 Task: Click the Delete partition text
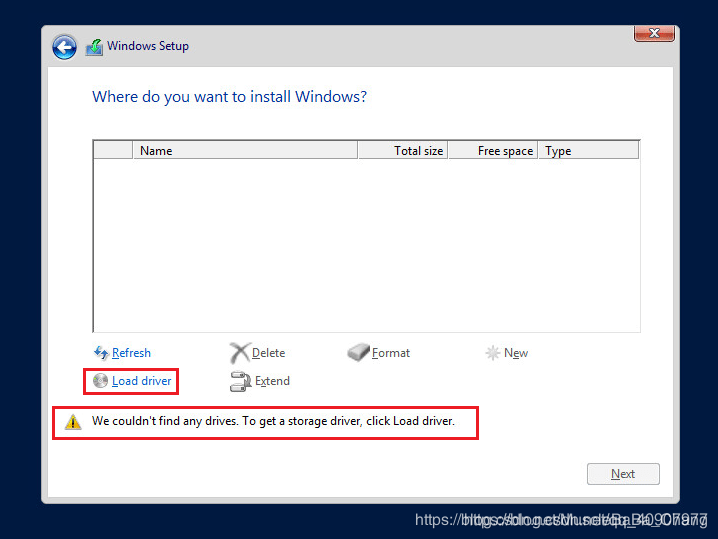coord(268,353)
